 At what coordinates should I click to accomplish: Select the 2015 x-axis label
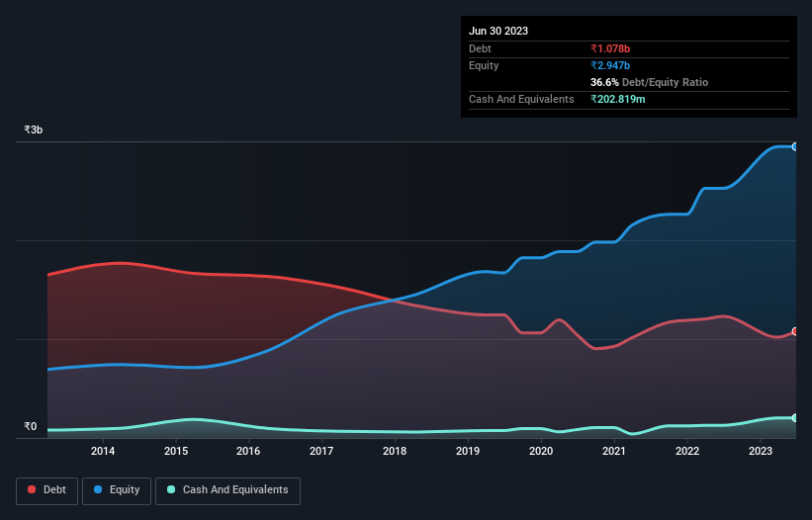(x=176, y=451)
